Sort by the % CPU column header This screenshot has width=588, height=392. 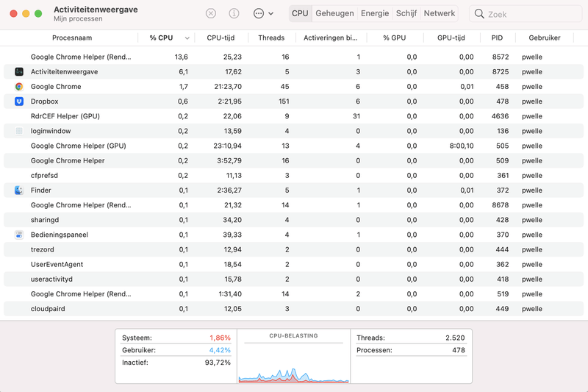(x=161, y=38)
